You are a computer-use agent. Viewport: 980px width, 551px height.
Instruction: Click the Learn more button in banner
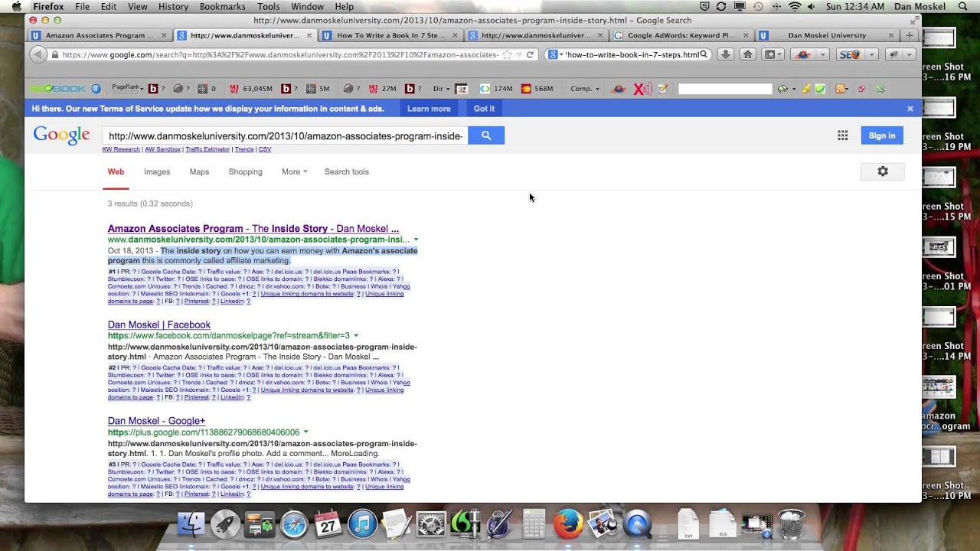[x=429, y=109]
